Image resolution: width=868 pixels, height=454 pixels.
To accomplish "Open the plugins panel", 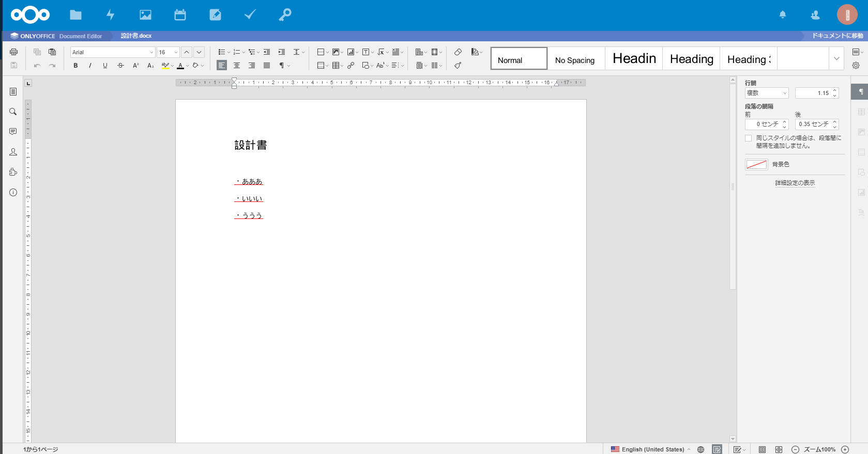I will [x=13, y=172].
